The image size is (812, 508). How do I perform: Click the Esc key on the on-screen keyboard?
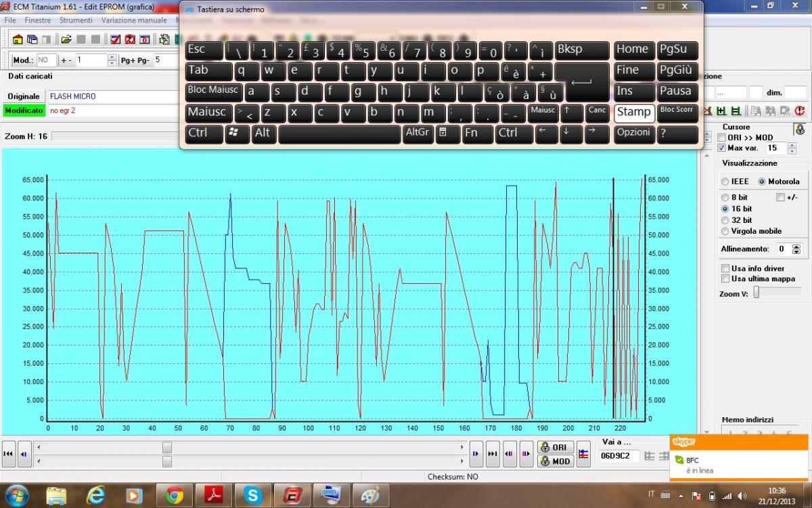(x=204, y=50)
